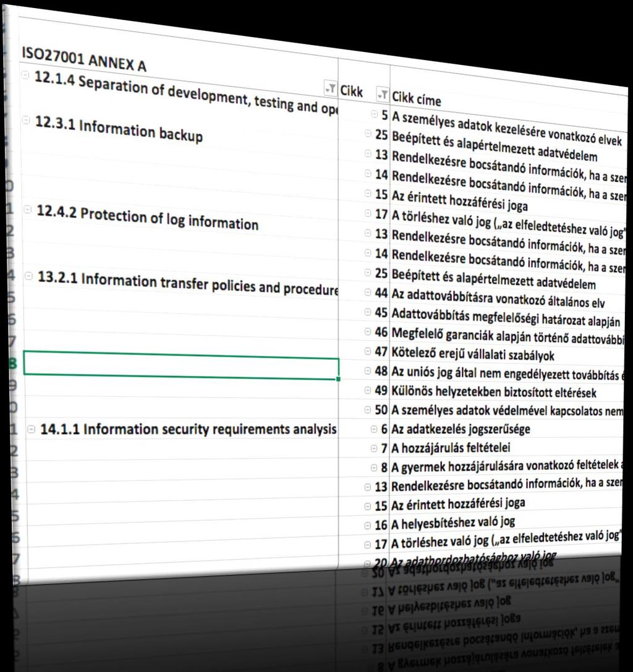Collapse the 14.1.1 Information security requirements group
The image size is (633, 672).
[x=31, y=429]
